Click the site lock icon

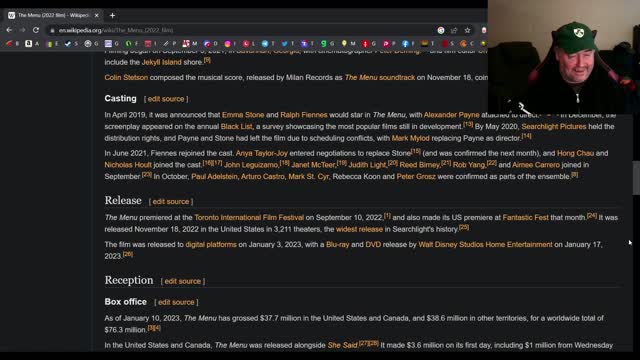click(x=52, y=30)
